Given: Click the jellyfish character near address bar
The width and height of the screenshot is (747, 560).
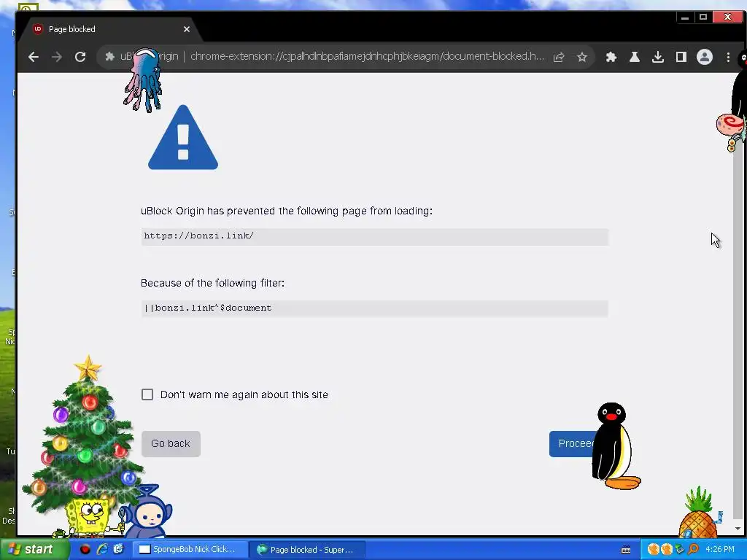Looking at the screenshot, I should (143, 80).
